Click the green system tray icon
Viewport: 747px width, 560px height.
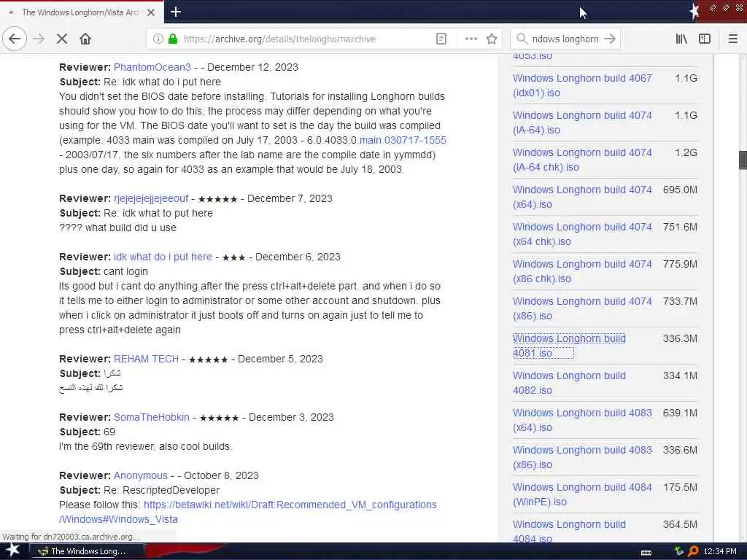[x=679, y=551]
